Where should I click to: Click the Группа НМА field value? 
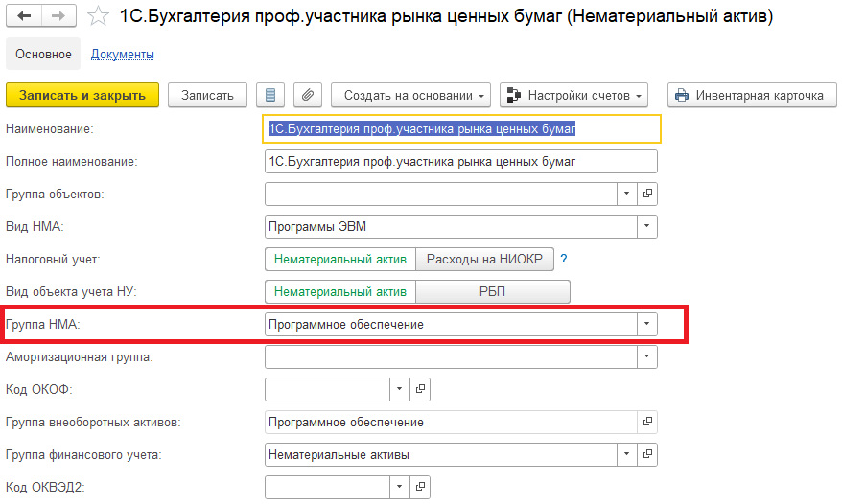[451, 324]
